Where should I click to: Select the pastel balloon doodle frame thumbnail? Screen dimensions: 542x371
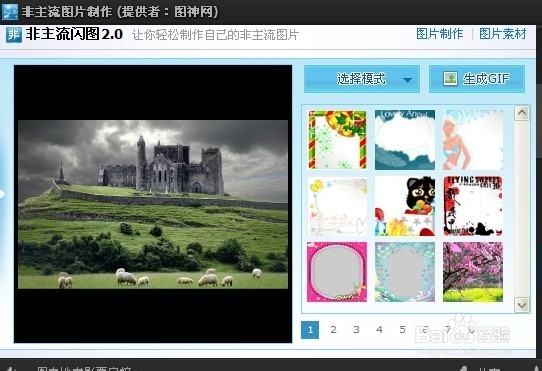pos(337,206)
